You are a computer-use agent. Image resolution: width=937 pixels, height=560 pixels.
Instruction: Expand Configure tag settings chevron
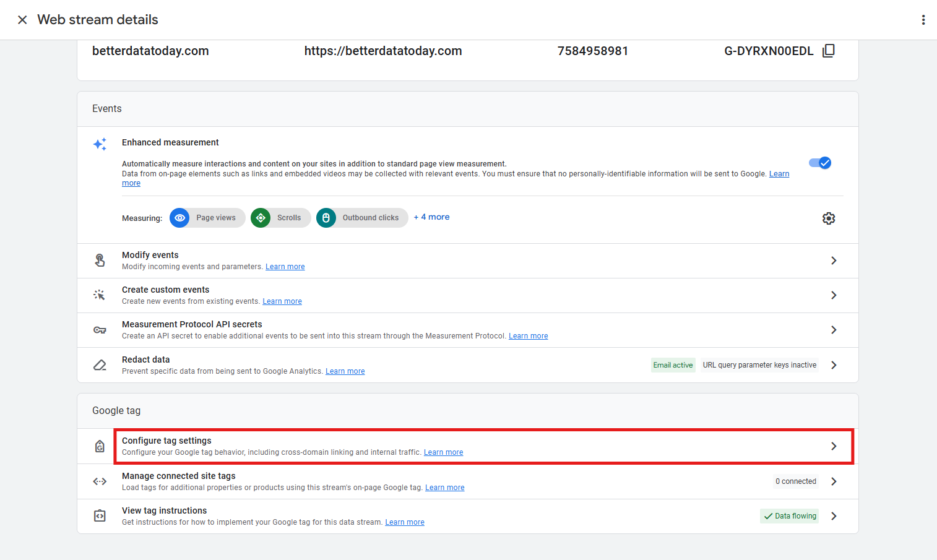coord(834,446)
